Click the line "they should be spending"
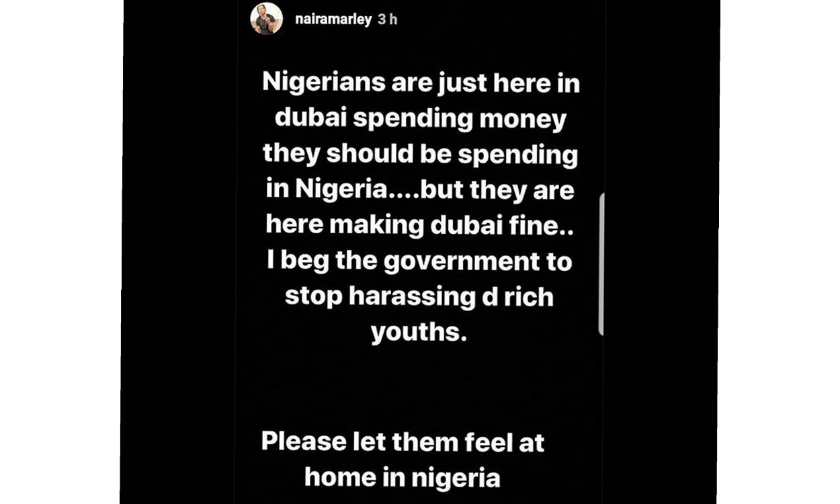The height and width of the screenshot is (504, 840). (x=420, y=155)
